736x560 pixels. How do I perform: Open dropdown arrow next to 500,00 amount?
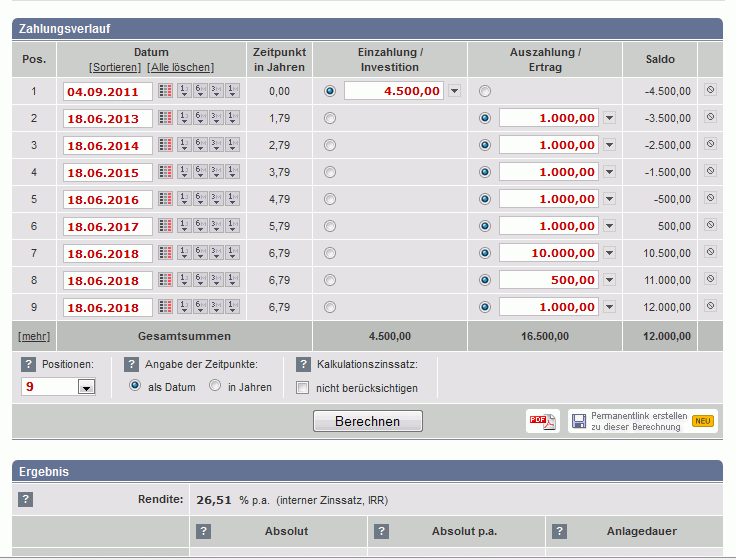pyautogui.click(x=609, y=280)
